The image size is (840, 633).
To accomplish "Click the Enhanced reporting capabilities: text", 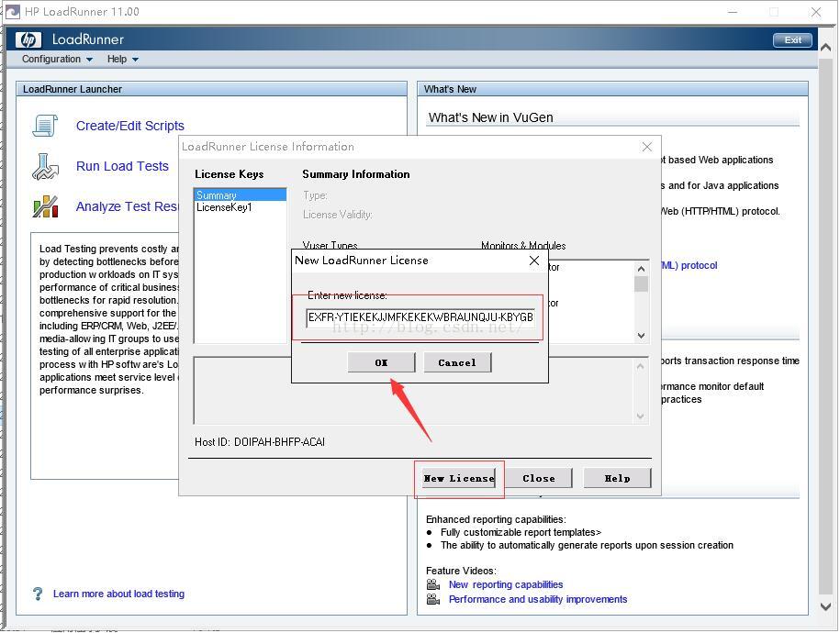I will tap(496, 519).
